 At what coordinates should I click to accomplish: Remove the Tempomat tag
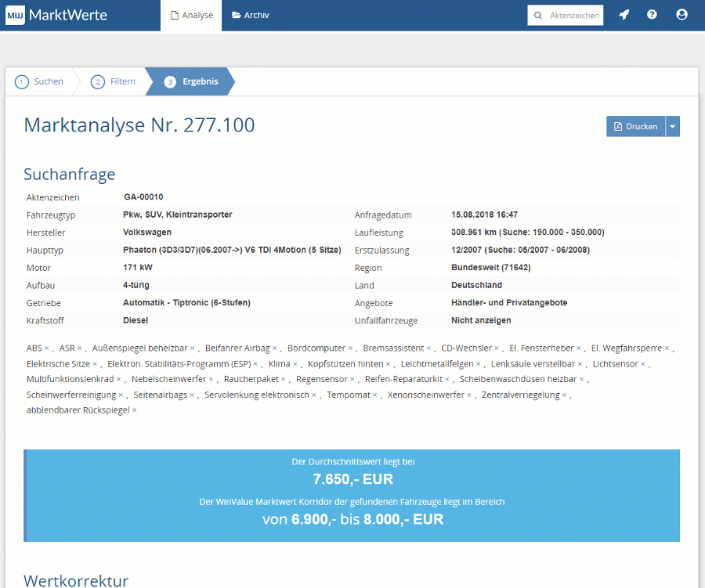click(375, 395)
